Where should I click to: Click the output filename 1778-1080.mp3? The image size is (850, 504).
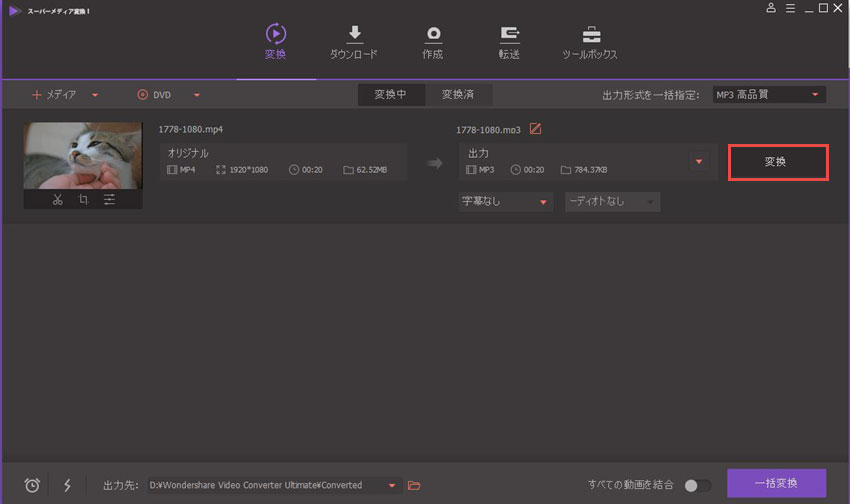pos(488,130)
